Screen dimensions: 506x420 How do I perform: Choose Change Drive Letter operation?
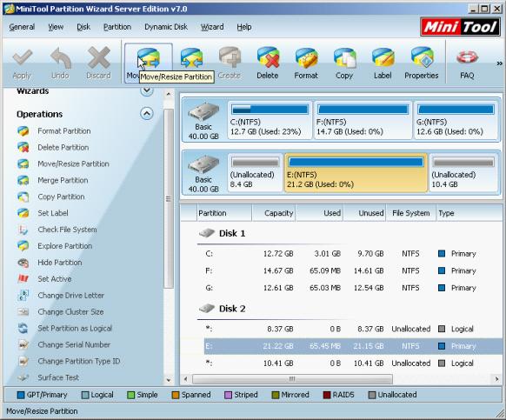70,295
